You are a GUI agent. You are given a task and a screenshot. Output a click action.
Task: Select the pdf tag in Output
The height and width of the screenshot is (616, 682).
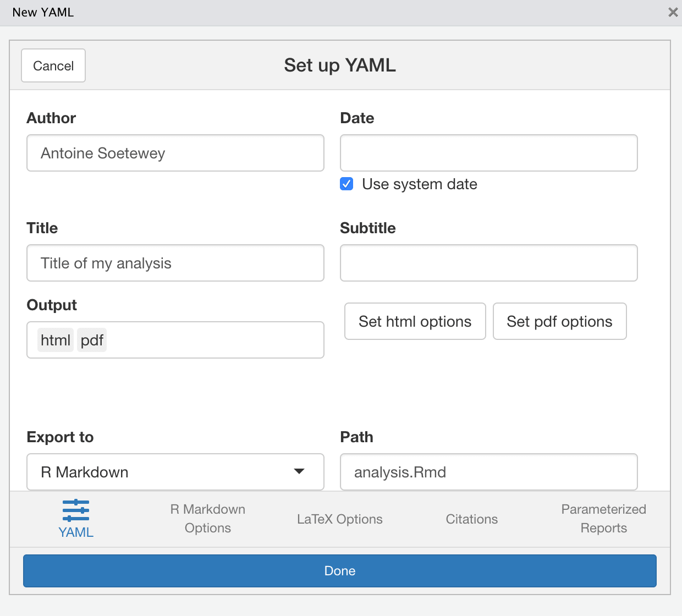point(92,340)
